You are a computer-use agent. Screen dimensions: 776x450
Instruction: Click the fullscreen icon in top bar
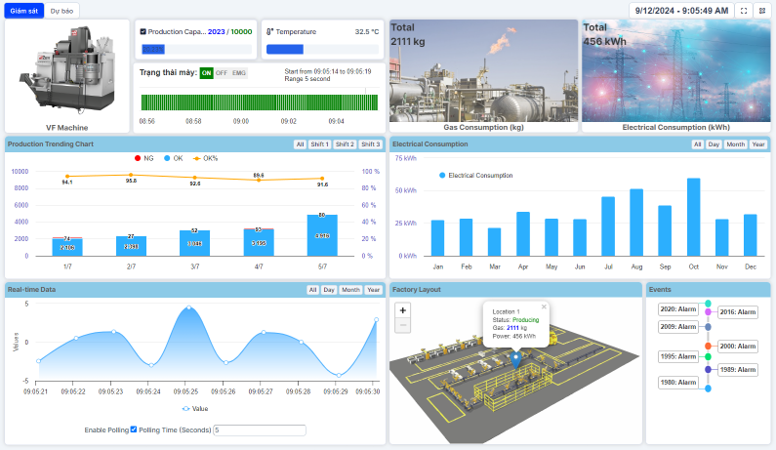tap(743, 10)
